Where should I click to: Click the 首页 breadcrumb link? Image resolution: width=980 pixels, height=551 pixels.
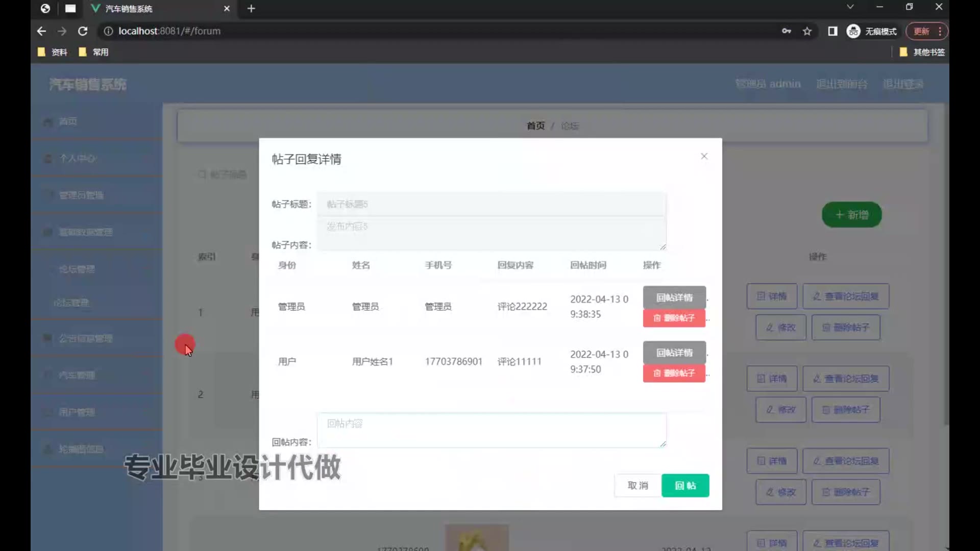pyautogui.click(x=535, y=126)
